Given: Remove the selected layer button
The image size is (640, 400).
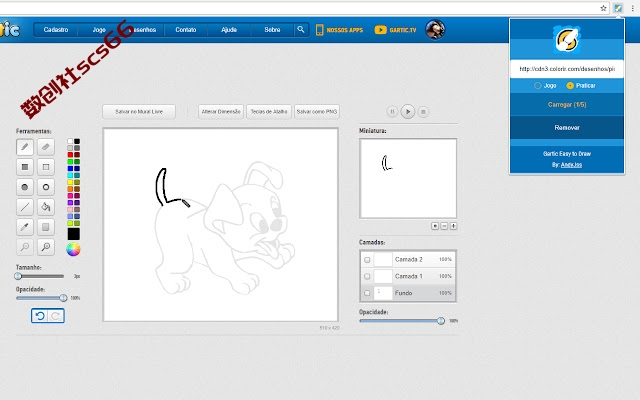Looking at the screenshot, I should (x=444, y=226).
